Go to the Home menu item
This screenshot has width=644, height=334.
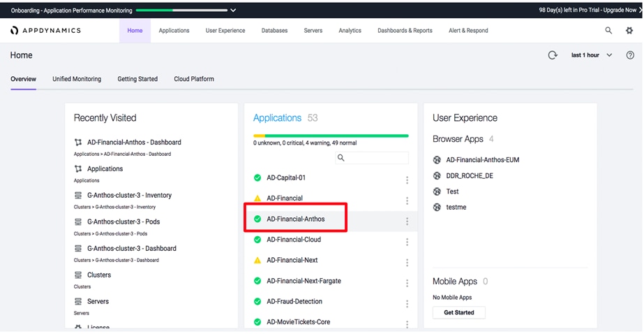point(135,31)
